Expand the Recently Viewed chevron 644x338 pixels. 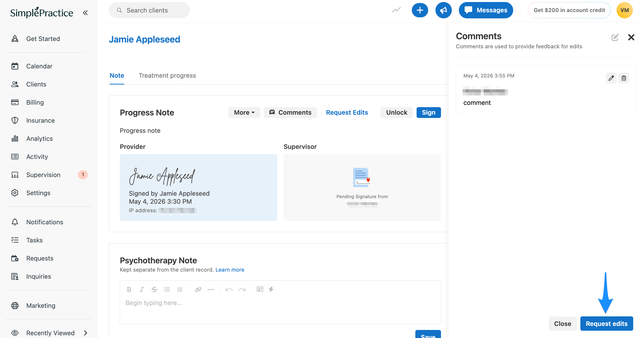click(86, 333)
